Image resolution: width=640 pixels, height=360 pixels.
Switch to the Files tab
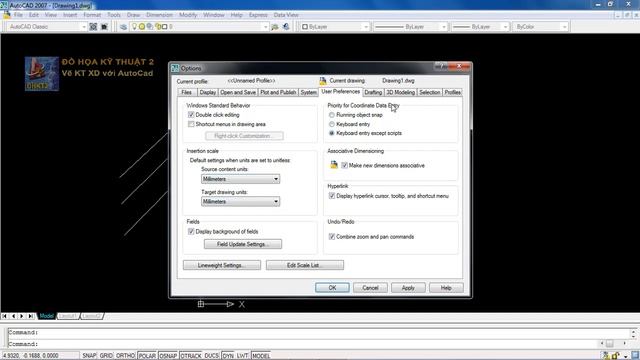(x=187, y=92)
